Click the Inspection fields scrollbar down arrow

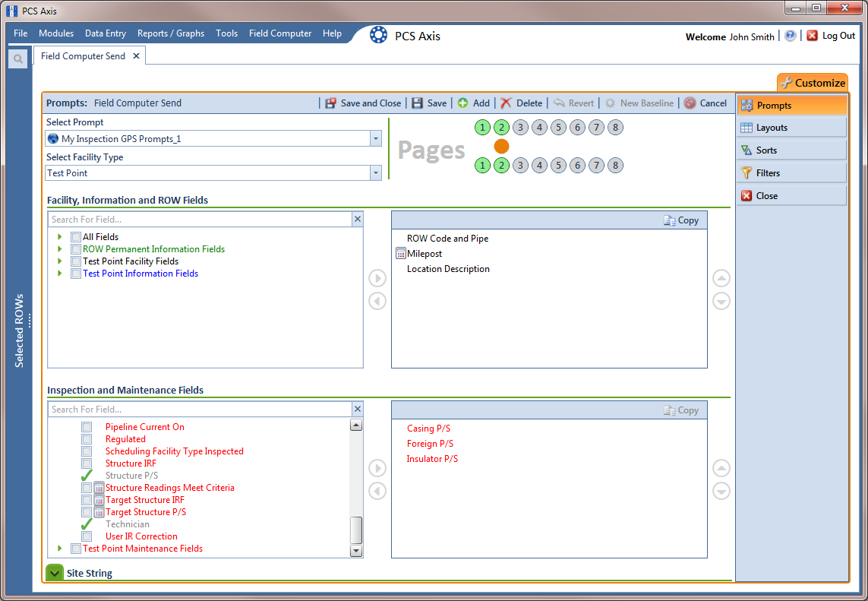356,551
